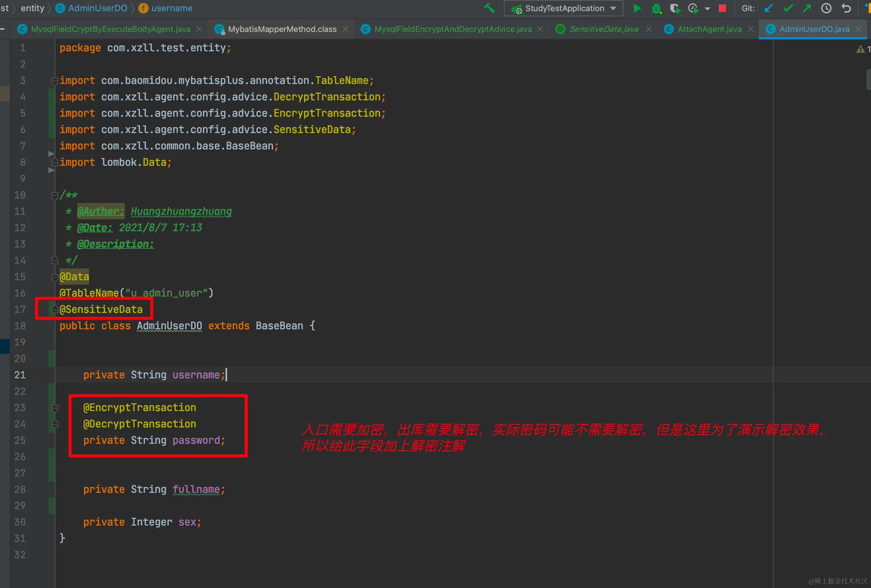Click SensitiveData in the line 6 import
Image resolution: width=871 pixels, height=588 pixels.
click(312, 130)
